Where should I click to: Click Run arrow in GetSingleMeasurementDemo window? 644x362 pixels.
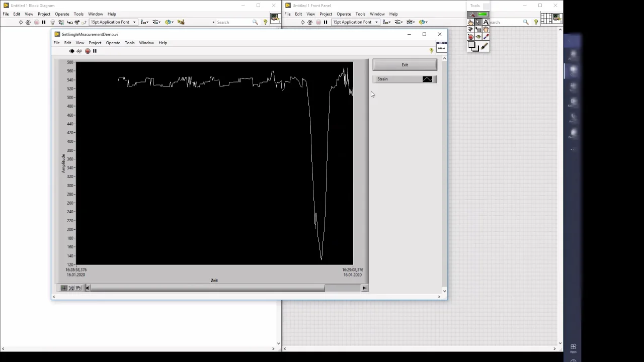click(x=71, y=51)
